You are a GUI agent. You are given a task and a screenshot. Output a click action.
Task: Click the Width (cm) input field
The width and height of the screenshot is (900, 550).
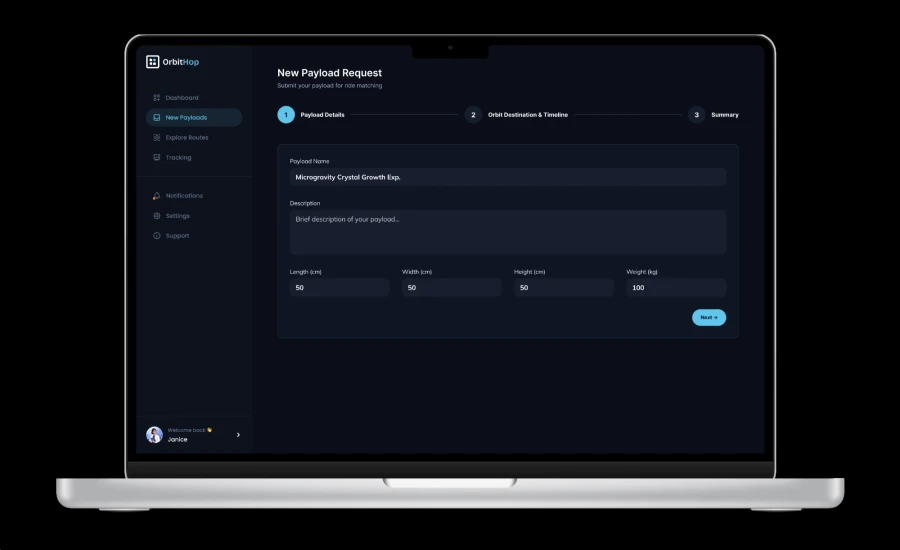pos(452,288)
